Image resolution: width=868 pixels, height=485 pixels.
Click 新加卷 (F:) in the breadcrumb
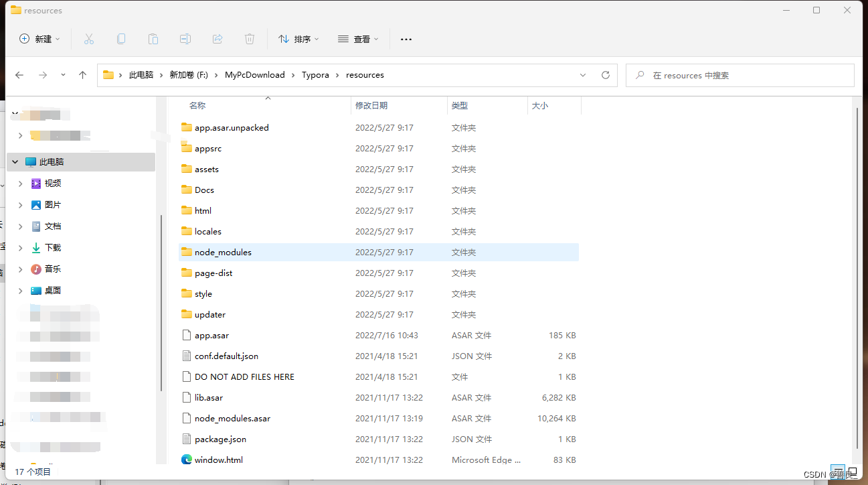tap(189, 75)
